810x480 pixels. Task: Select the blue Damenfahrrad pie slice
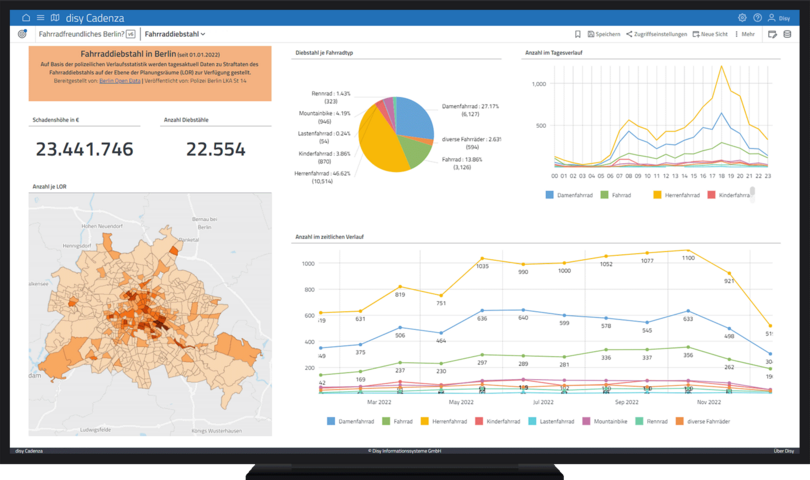pos(414,117)
